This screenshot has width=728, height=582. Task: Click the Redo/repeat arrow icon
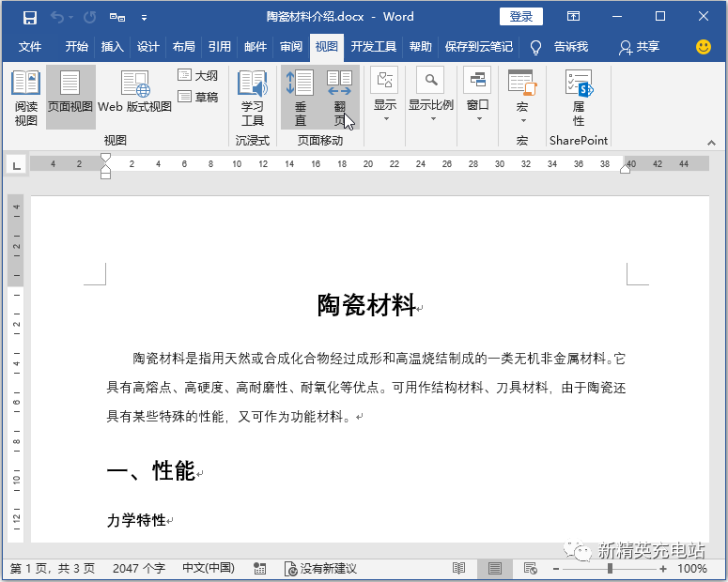tap(89, 17)
